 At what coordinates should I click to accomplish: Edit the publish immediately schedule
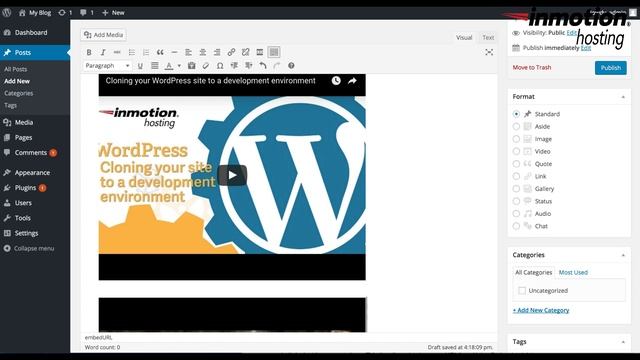point(586,48)
